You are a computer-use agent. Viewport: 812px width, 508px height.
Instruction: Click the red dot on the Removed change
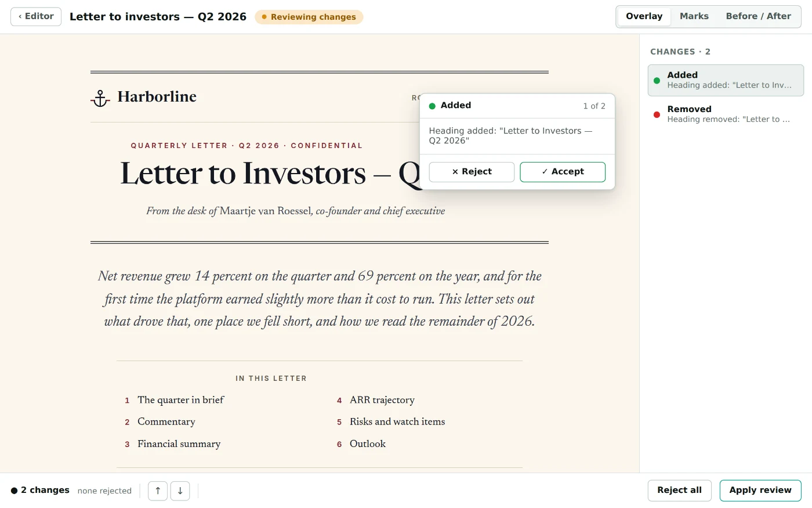pos(657,114)
